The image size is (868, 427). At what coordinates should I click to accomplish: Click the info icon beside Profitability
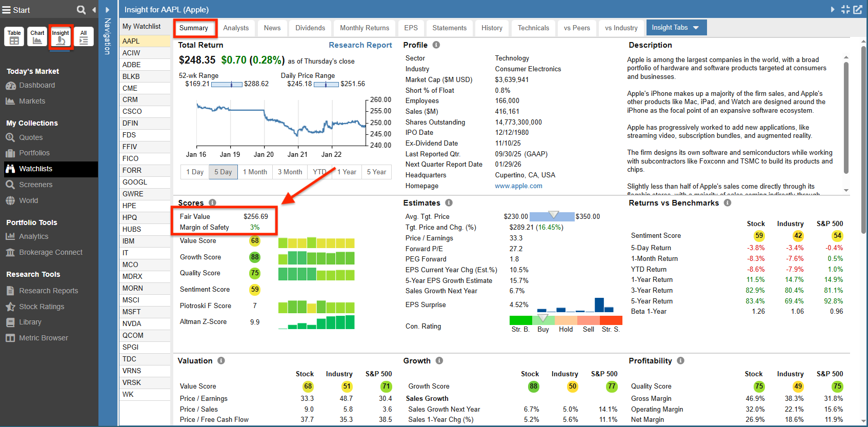coord(680,361)
